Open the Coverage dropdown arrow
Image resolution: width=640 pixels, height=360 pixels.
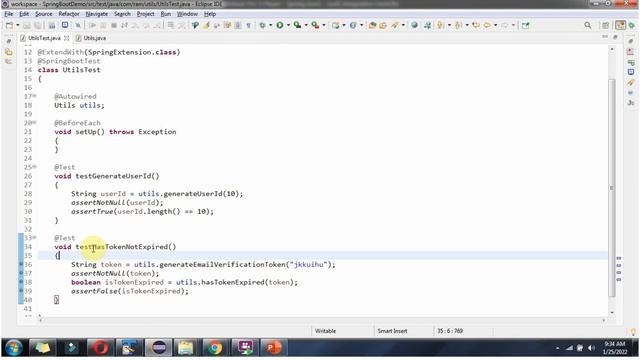click(306, 25)
